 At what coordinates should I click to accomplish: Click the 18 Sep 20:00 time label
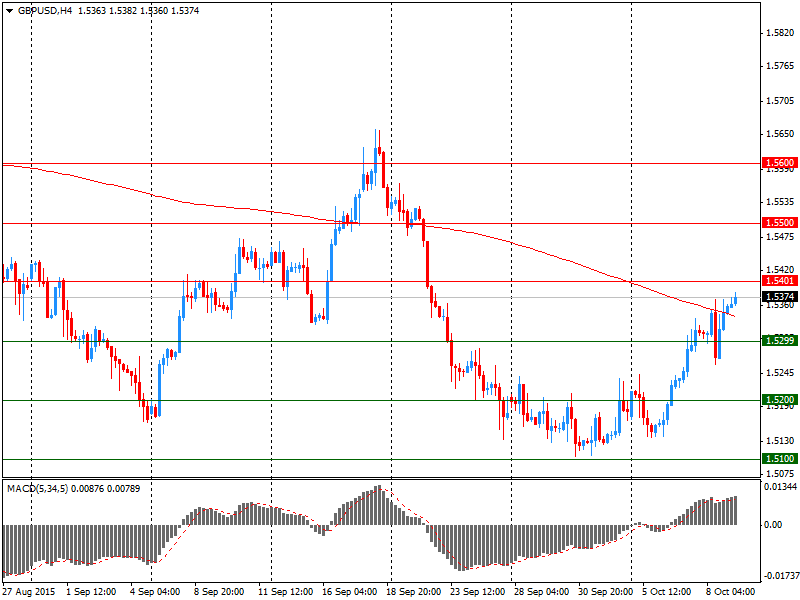click(x=414, y=592)
